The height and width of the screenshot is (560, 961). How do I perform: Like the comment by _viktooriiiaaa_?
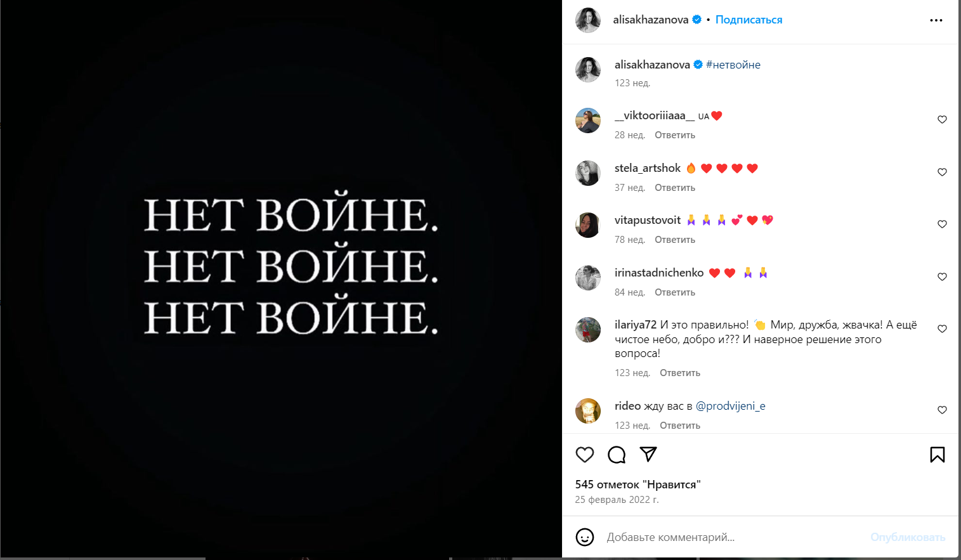click(x=942, y=120)
